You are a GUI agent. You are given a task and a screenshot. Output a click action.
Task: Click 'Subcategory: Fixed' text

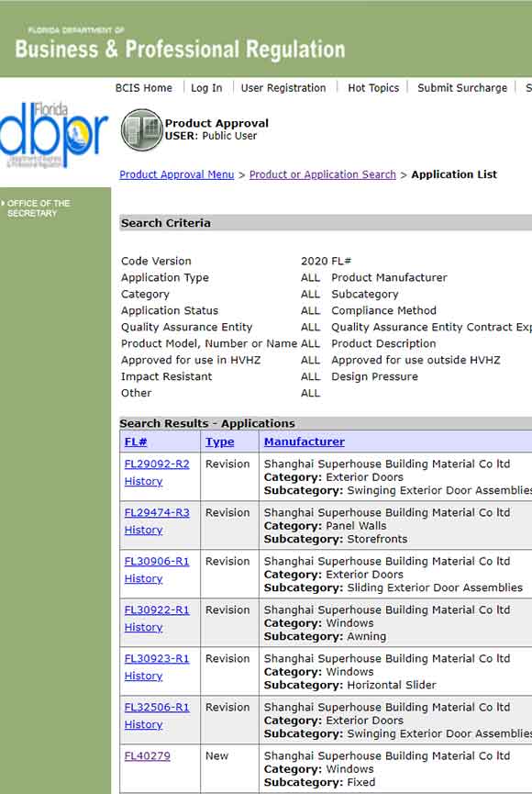319,782
